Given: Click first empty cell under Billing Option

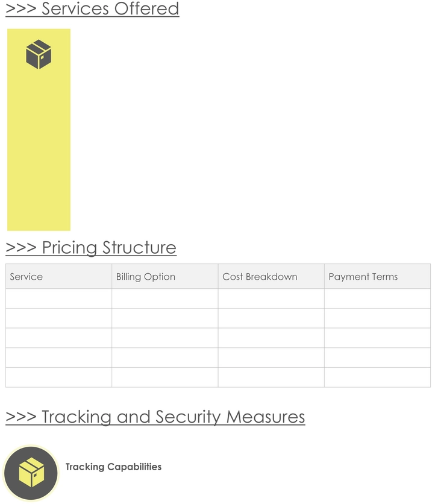Looking at the screenshot, I should [x=165, y=298].
